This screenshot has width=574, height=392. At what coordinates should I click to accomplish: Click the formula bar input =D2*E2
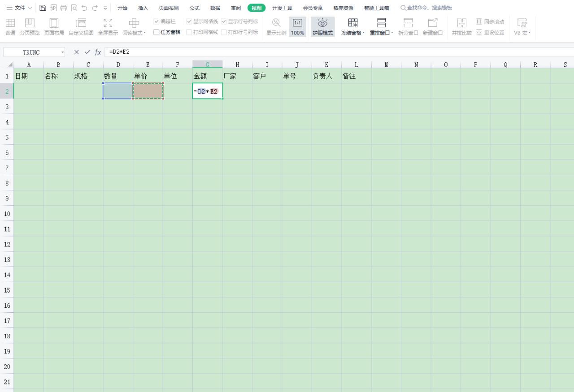coord(339,52)
